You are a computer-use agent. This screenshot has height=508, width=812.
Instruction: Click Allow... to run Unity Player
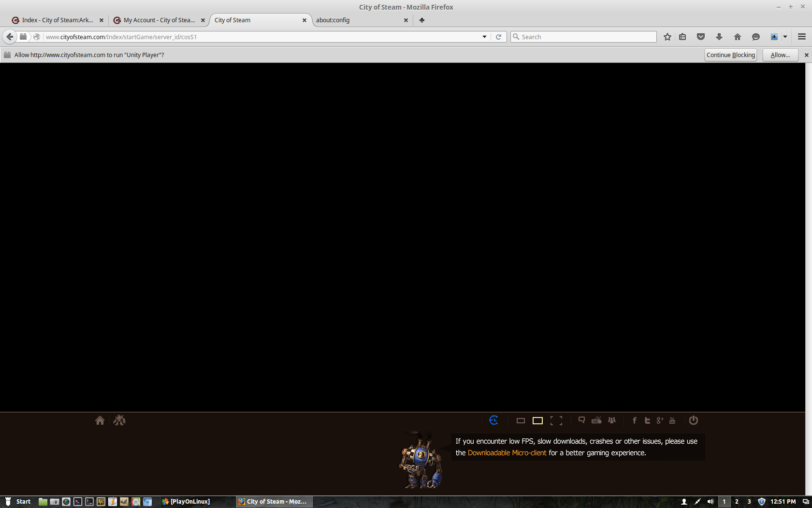[780, 55]
